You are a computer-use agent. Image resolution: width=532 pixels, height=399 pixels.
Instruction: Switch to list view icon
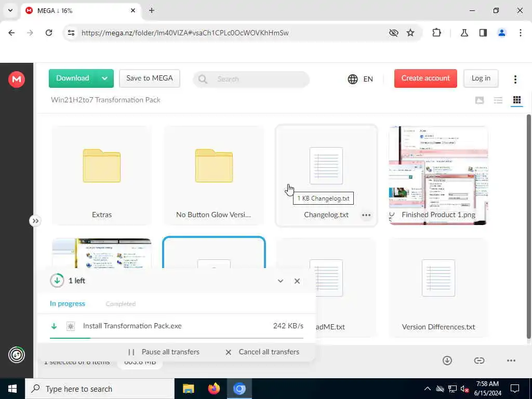[x=498, y=100]
